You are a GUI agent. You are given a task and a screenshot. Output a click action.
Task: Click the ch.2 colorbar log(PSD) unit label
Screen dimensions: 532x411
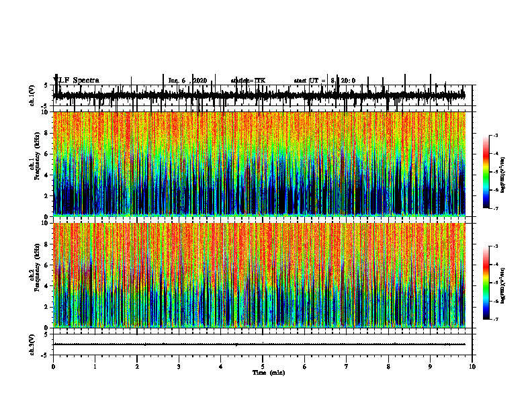(x=503, y=285)
